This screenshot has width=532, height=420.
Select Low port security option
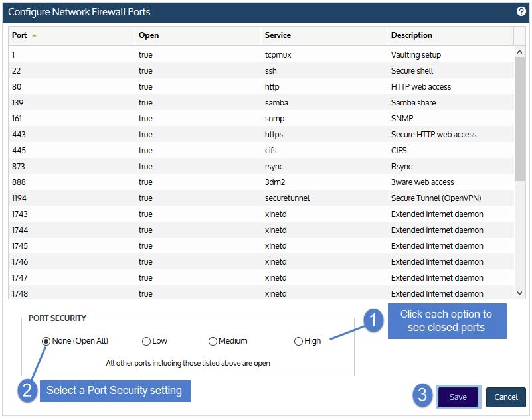tap(146, 341)
